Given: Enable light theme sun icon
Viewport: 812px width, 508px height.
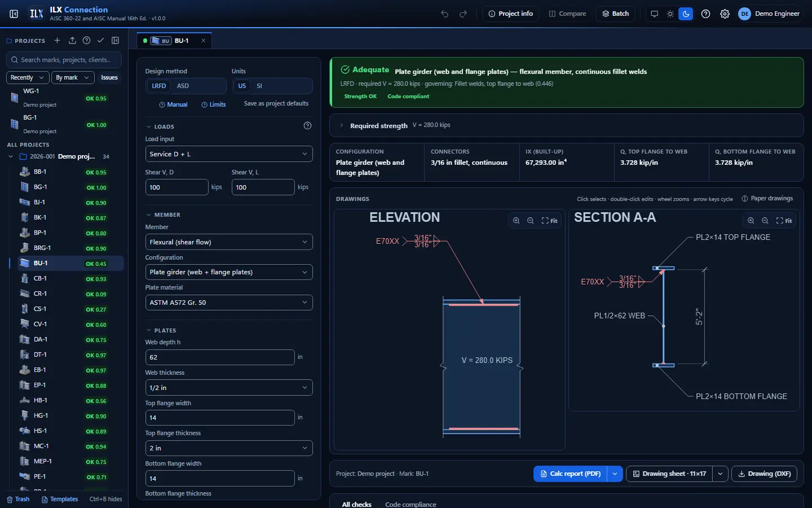Looking at the screenshot, I should click(670, 14).
